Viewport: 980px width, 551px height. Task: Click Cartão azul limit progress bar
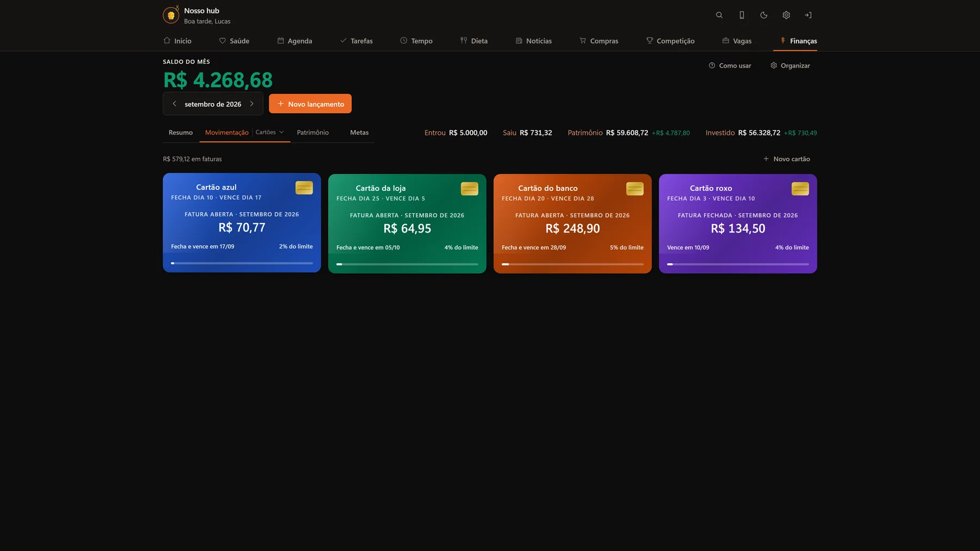coord(242,263)
